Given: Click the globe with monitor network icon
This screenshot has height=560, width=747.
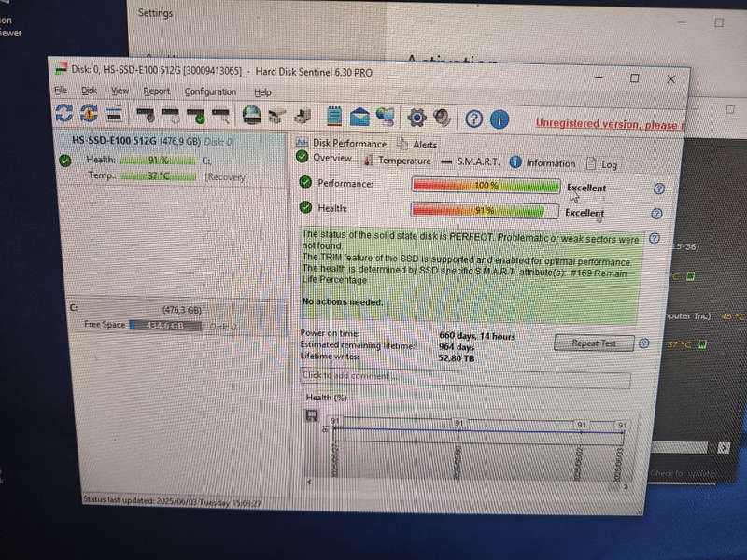Looking at the screenshot, I should click(x=385, y=117).
